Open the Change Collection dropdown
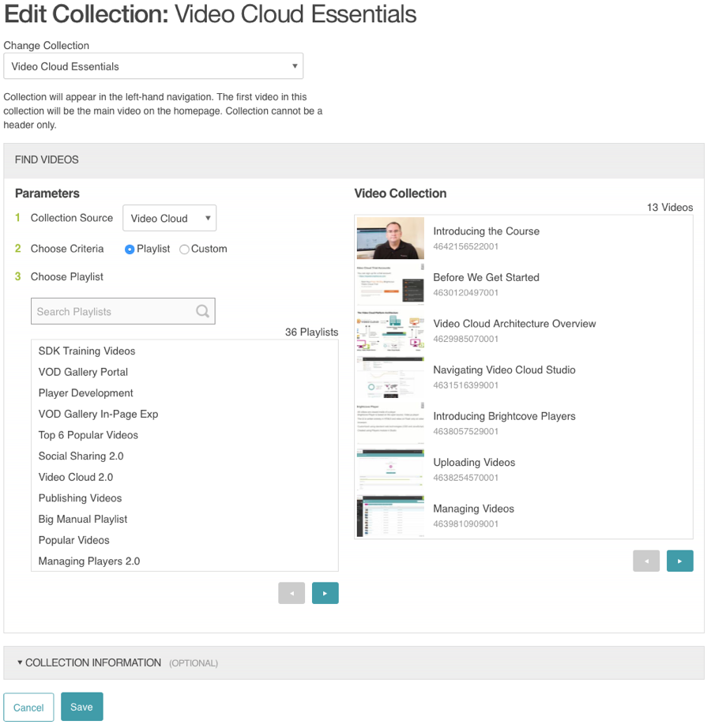 (153, 66)
